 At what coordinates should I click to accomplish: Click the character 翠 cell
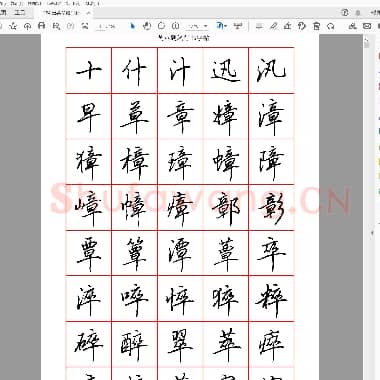coord(180,344)
